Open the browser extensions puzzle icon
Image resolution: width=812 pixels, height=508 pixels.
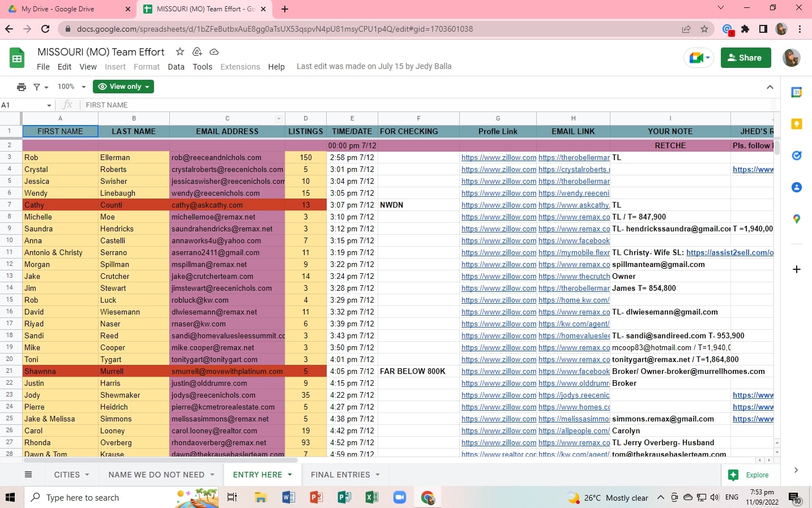click(x=745, y=29)
